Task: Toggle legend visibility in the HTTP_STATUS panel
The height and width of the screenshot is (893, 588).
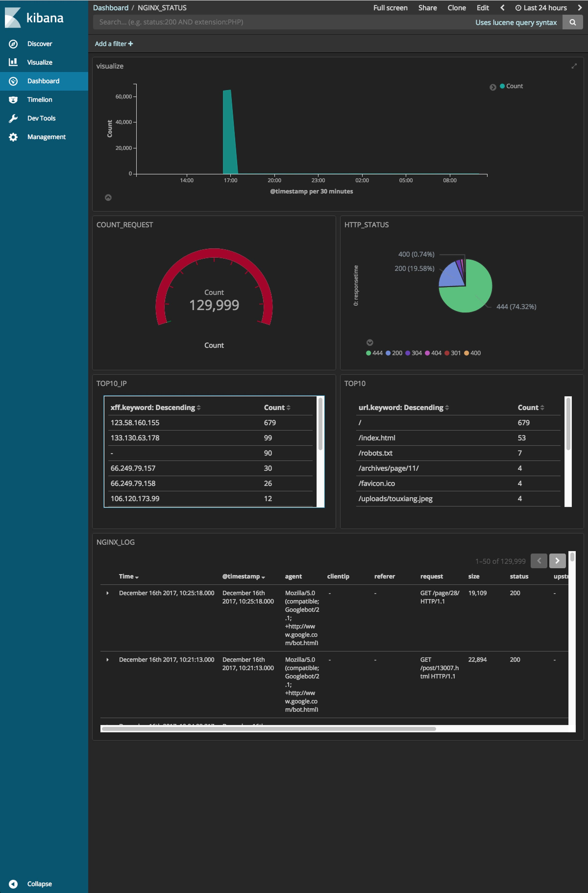Action: [370, 342]
